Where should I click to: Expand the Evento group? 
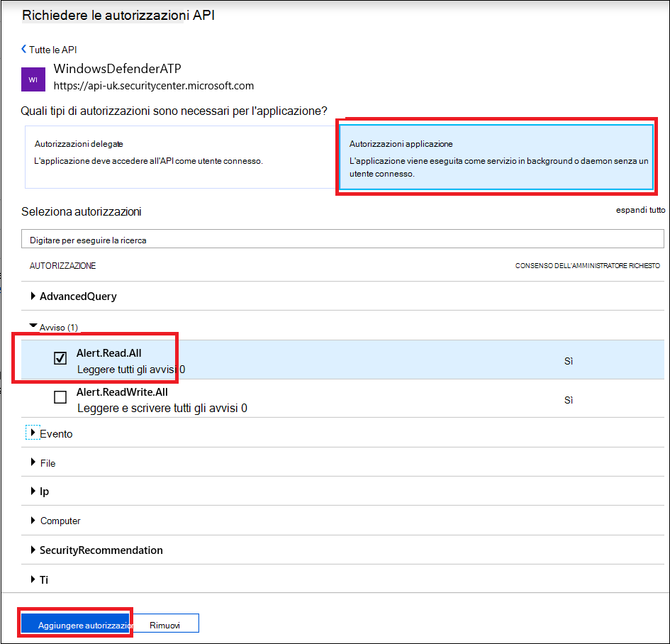(x=33, y=433)
